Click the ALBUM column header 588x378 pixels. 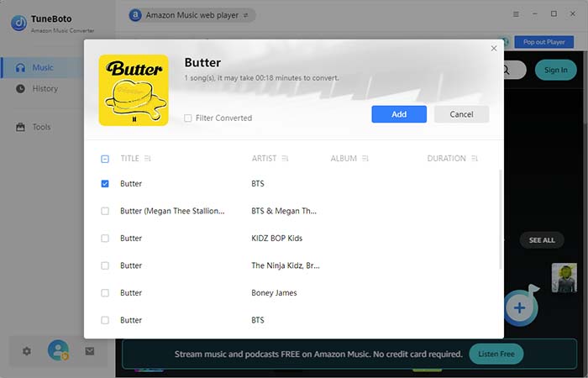click(x=344, y=158)
